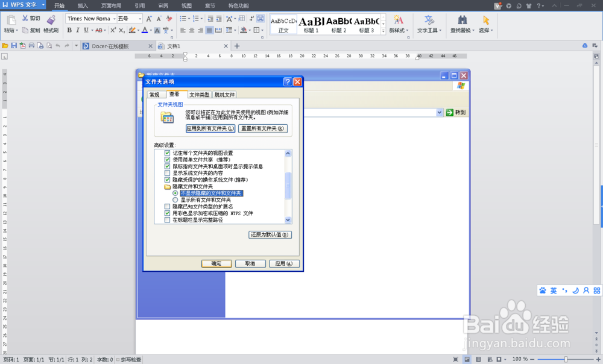
Task: Click 还原为默认值 button
Action: tap(270, 234)
